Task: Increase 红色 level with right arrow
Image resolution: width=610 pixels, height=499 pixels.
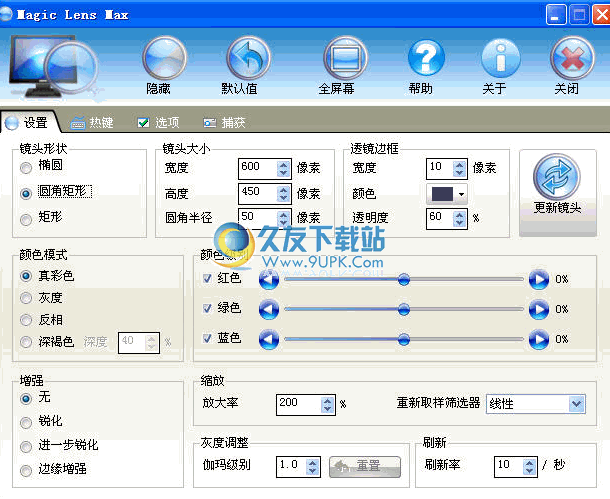Action: pyautogui.click(x=539, y=279)
